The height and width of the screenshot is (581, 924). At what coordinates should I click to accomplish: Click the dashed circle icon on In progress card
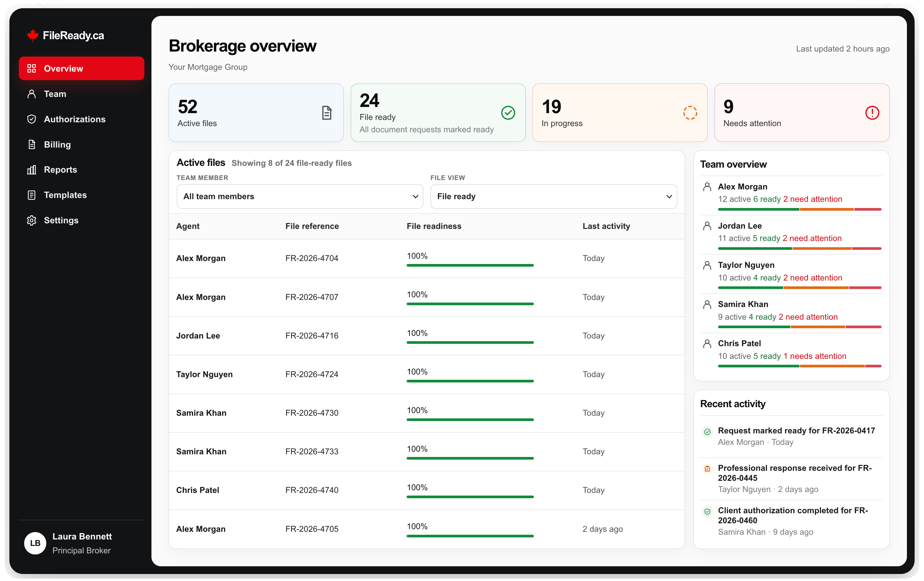click(x=690, y=113)
